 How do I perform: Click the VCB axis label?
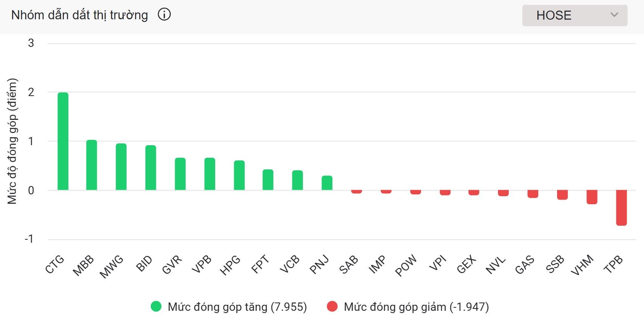pos(290,264)
